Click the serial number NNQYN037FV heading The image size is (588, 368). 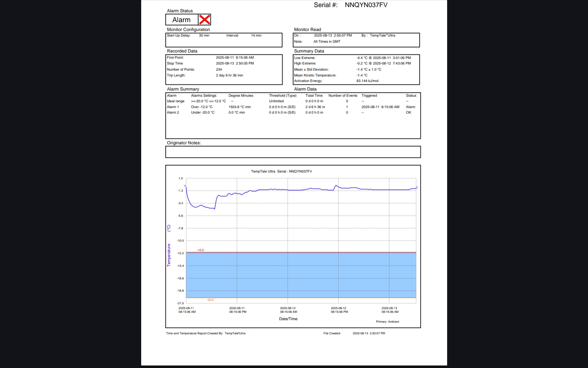[366, 5]
